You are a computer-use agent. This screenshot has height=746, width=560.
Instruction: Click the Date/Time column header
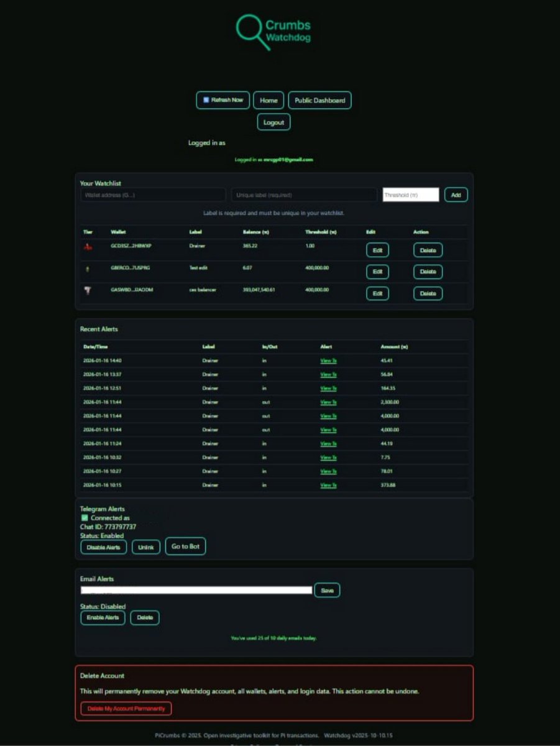[96, 346]
